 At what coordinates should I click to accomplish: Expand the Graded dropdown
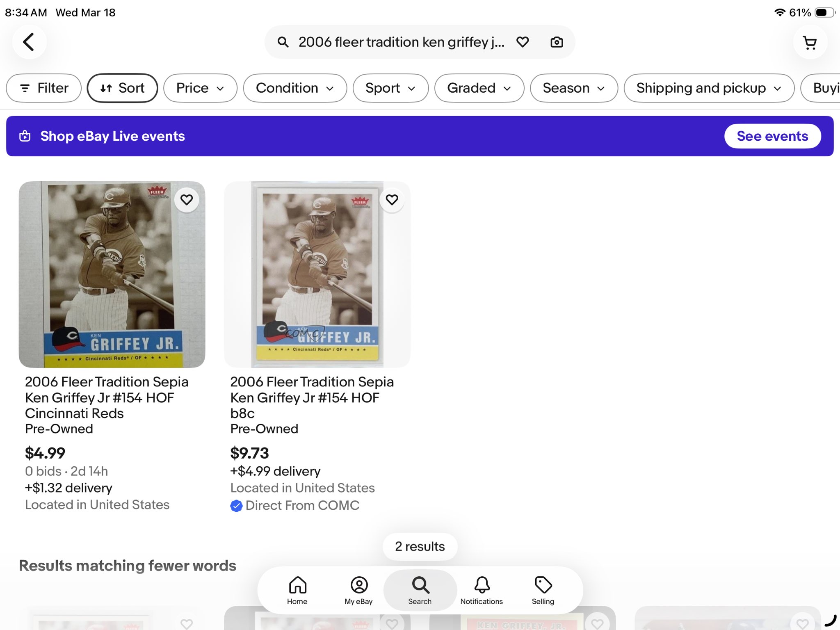tap(479, 88)
